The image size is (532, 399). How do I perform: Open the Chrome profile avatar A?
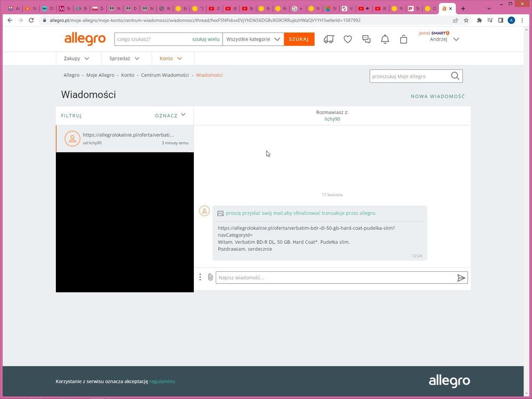[511, 20]
